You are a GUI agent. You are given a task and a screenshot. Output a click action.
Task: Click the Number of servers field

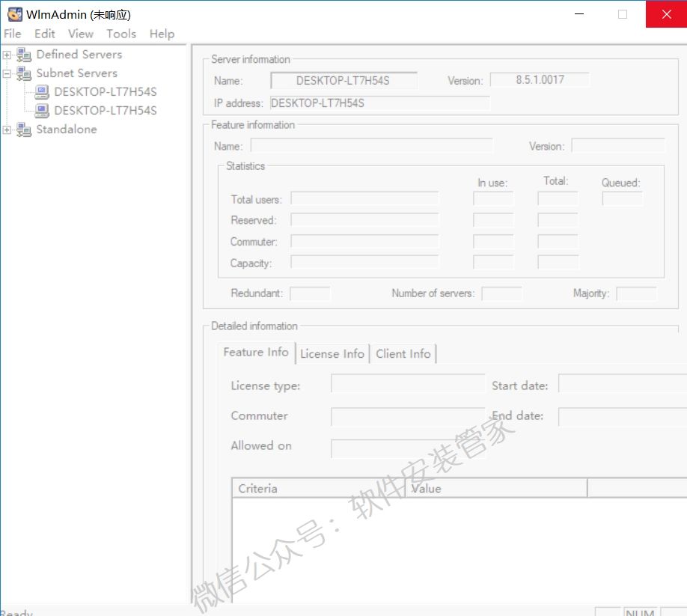click(x=501, y=293)
